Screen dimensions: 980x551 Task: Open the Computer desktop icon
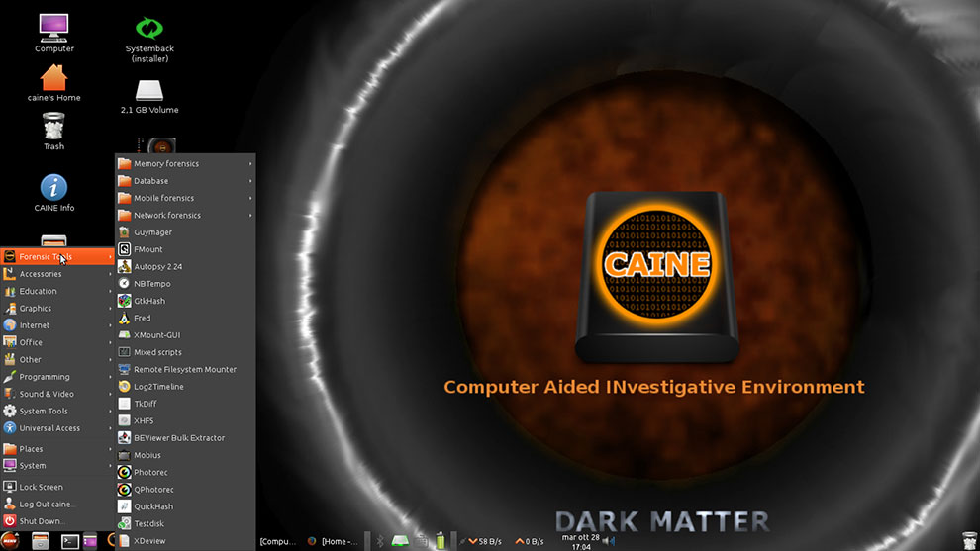tap(53, 33)
